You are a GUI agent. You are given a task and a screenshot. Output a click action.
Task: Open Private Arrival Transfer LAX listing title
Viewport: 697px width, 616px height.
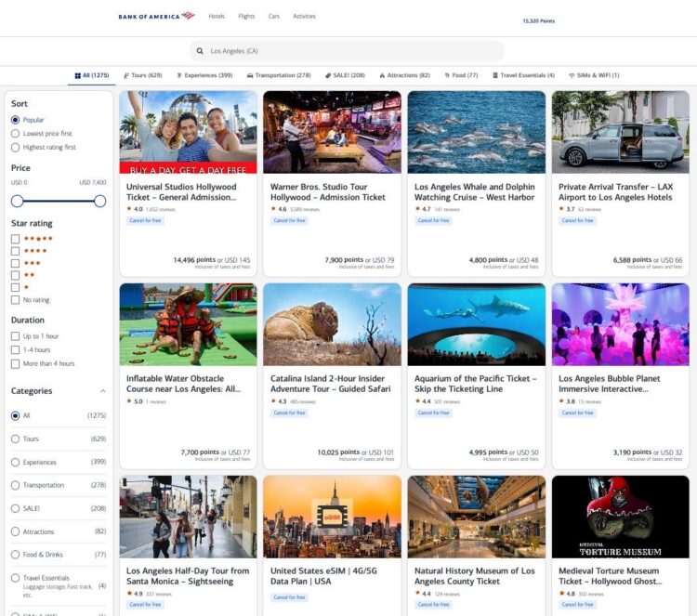tap(615, 192)
